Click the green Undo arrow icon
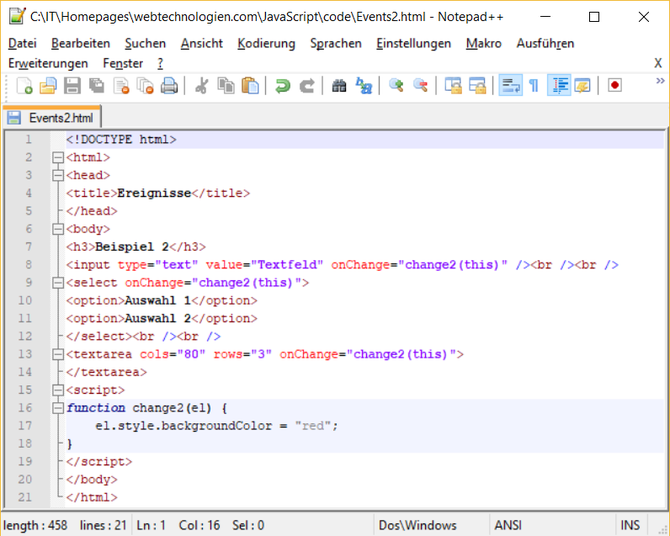The height and width of the screenshot is (536, 670). 282,86
